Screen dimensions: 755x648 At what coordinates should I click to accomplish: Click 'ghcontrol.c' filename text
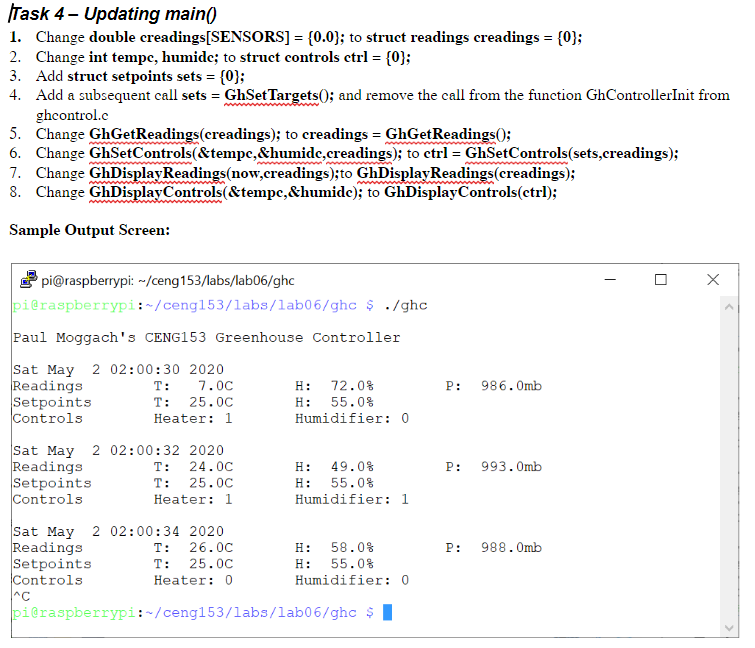click(x=72, y=116)
